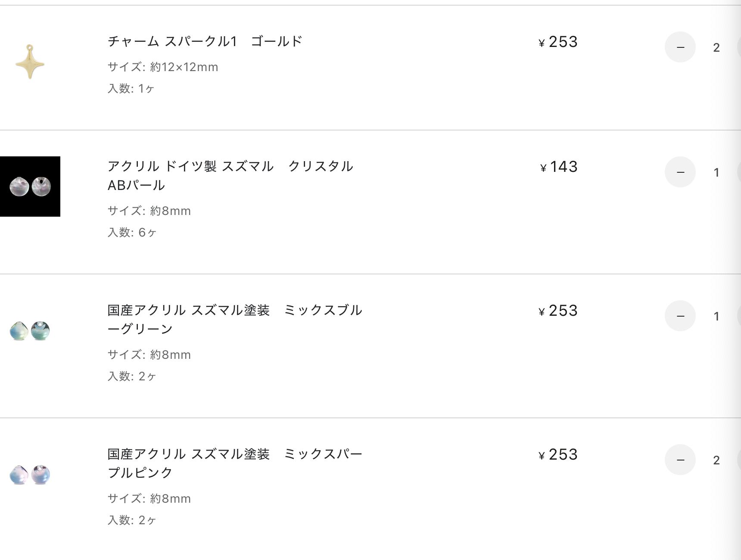Open アクリル ドイツ製 スズマル product title

coord(230,176)
